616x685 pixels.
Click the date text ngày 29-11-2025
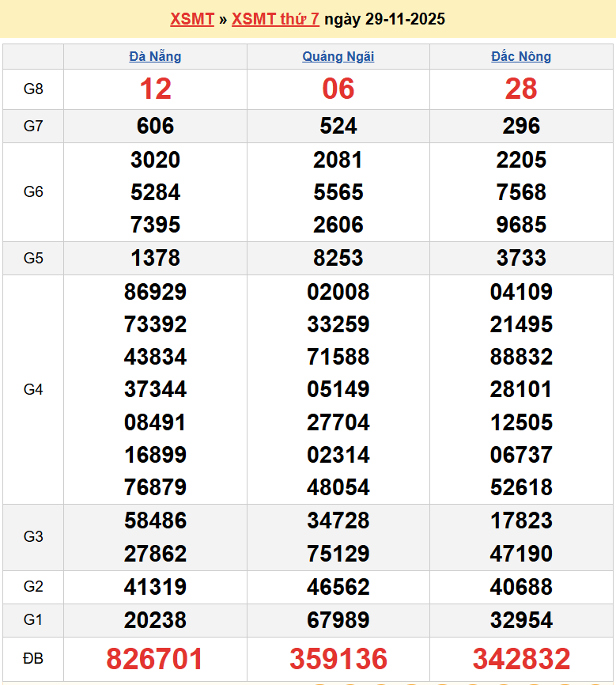tap(384, 19)
